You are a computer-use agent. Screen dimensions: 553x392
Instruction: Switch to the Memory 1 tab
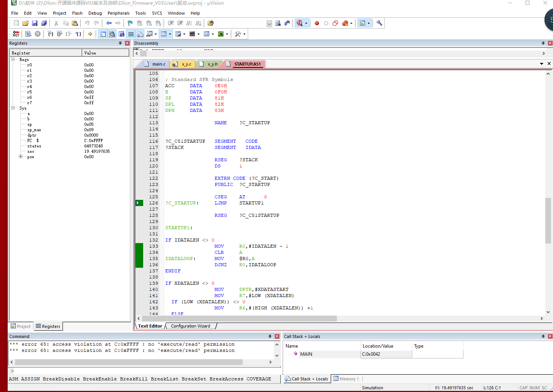pos(346,379)
